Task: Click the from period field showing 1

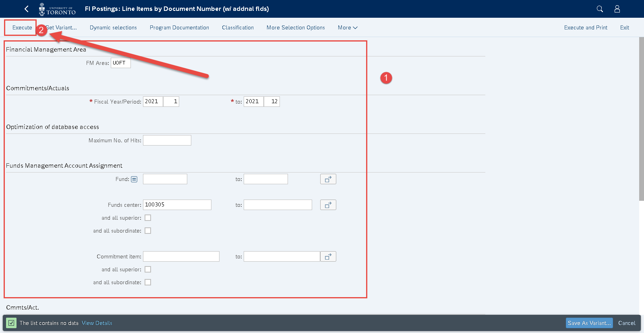Action: 171,102
